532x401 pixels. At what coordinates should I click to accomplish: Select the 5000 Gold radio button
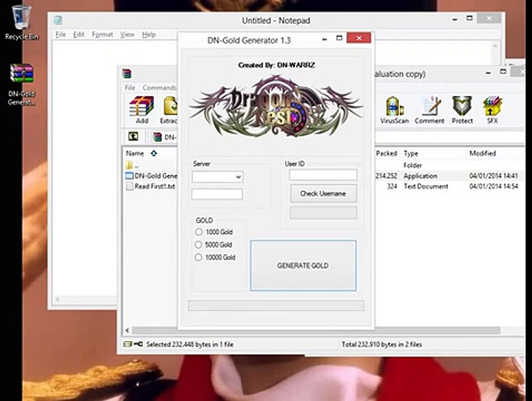click(x=199, y=244)
